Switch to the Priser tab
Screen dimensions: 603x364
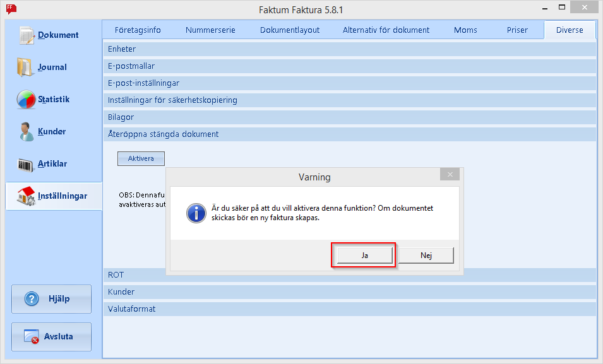click(517, 30)
